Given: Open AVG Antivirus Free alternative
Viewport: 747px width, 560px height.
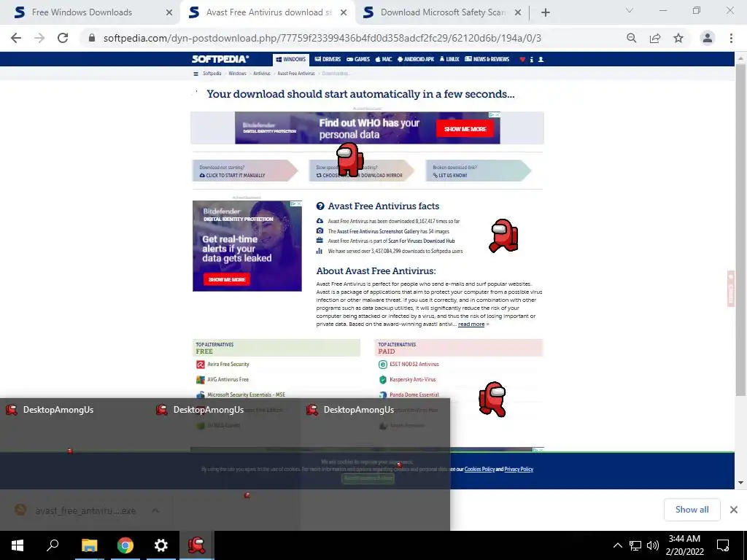Looking at the screenshot, I should 228,379.
